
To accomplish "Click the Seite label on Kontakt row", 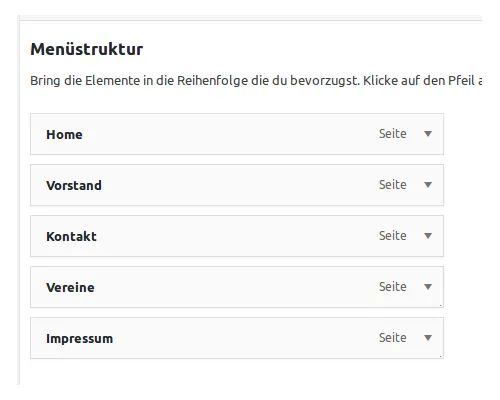I will [393, 236].
